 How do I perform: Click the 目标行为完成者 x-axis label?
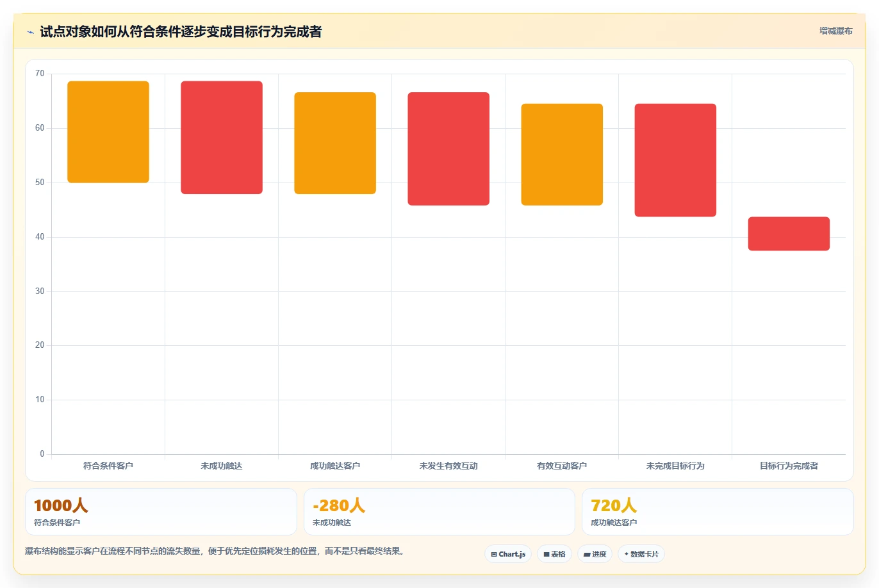pos(789,466)
